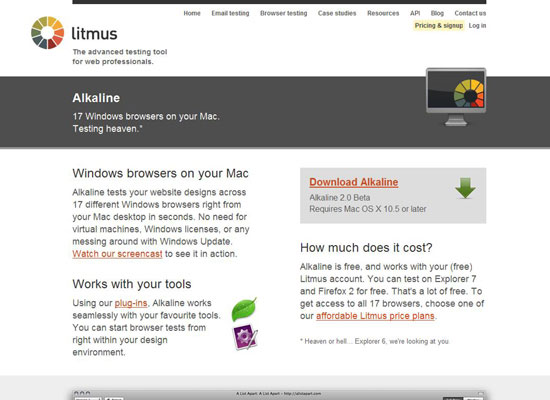Click Pricing & signup button
Screen dimensions: 550x400
point(439,26)
